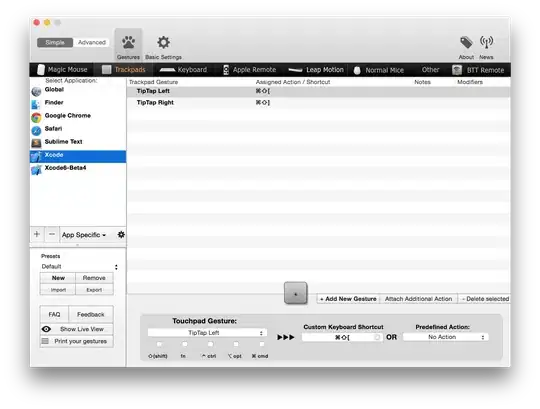
Task: Click the Add New Gesture button
Action: [348, 299]
